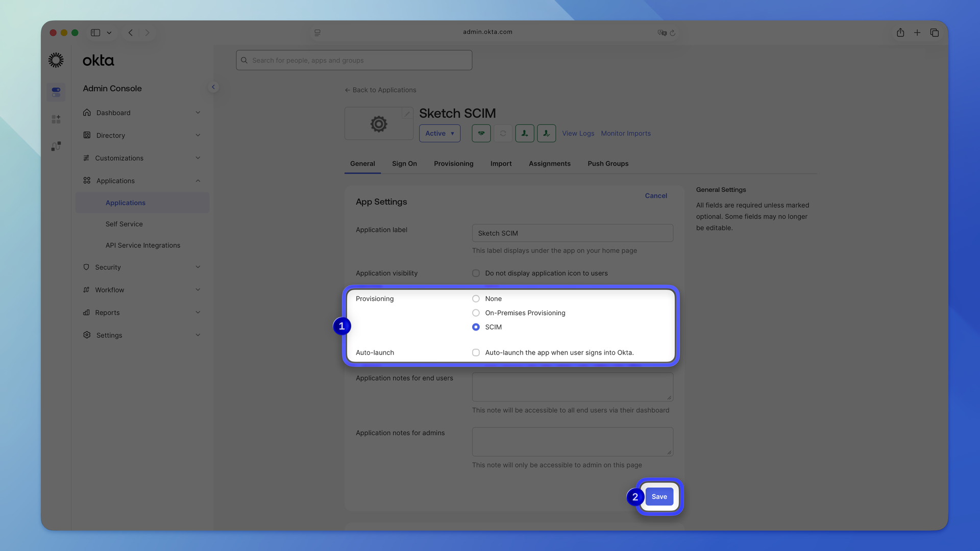980x551 pixels.
Task: Reload the page with the refresh icon
Action: [x=673, y=33]
